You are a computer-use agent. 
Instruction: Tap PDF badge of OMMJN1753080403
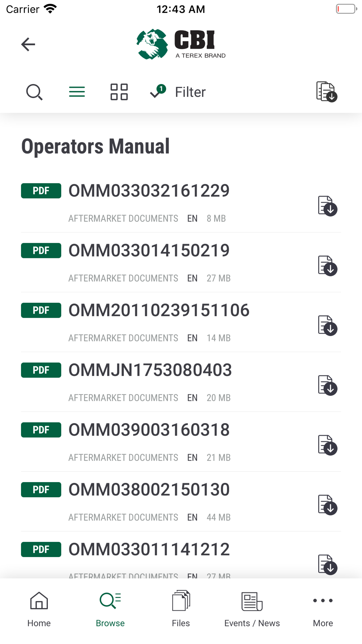point(41,370)
